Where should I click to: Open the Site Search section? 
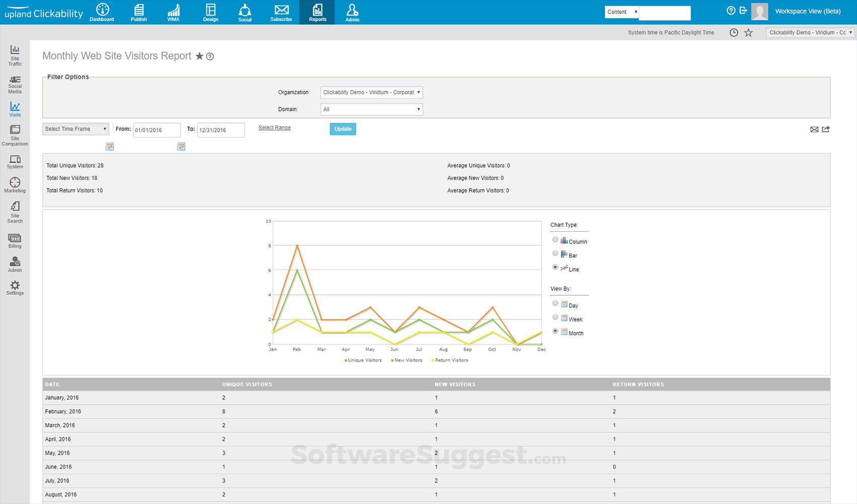pyautogui.click(x=15, y=211)
